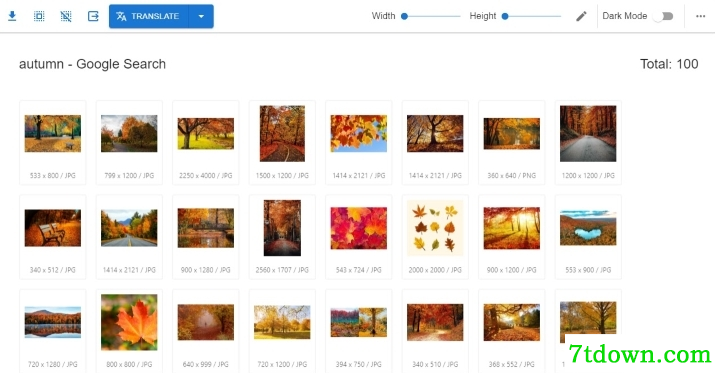
Task: Click the select all images icon
Action: click(39, 16)
